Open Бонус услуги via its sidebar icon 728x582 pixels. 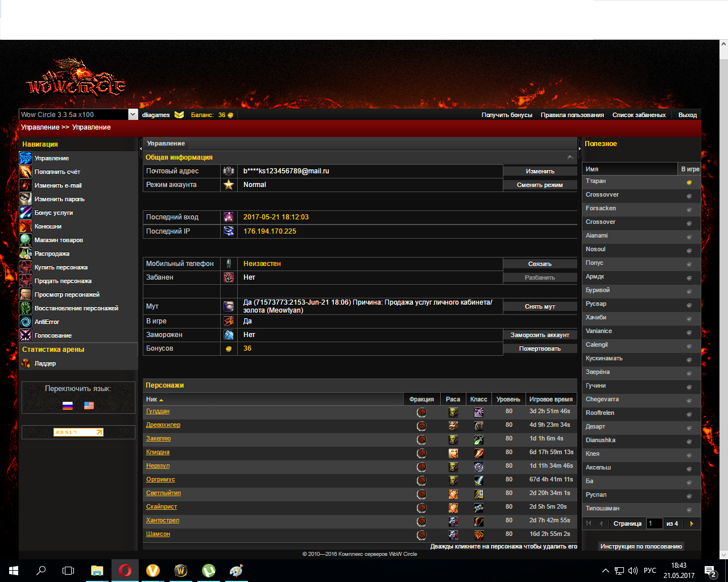(x=26, y=213)
